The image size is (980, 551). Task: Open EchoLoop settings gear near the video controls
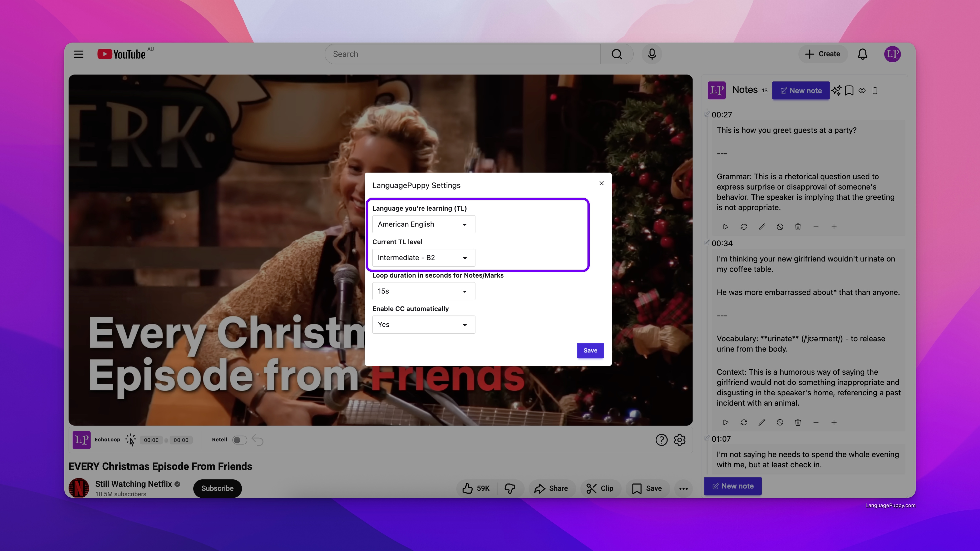click(x=679, y=440)
